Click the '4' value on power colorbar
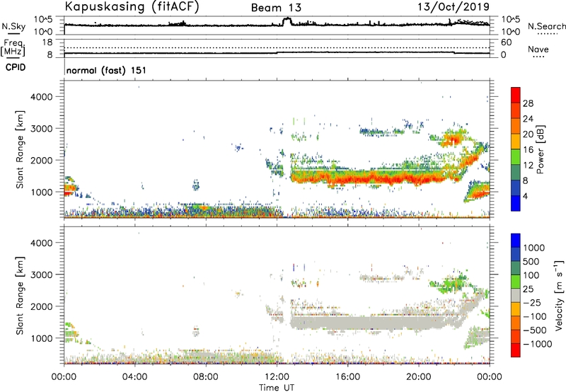Viewport: 566px width, 392px height. coord(526,196)
